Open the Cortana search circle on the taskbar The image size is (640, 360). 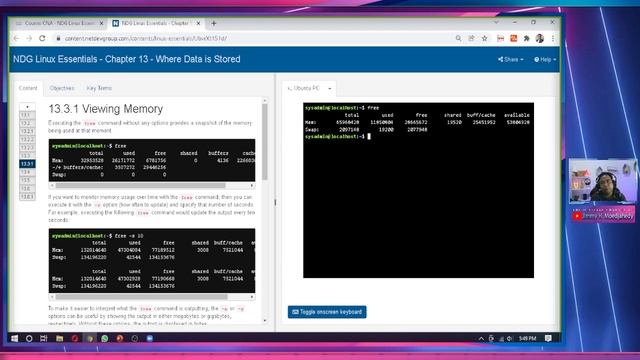coord(29,338)
